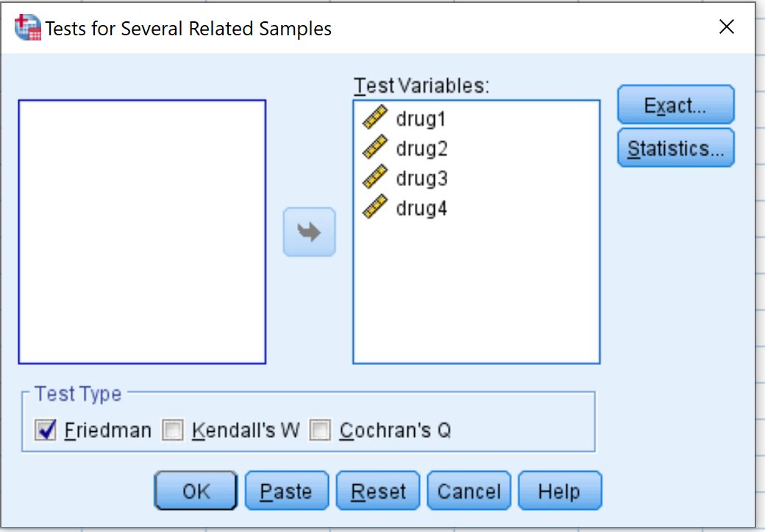Image resolution: width=765 pixels, height=532 pixels.
Task: Click the SPSS icon in the title bar
Action: 28,27
